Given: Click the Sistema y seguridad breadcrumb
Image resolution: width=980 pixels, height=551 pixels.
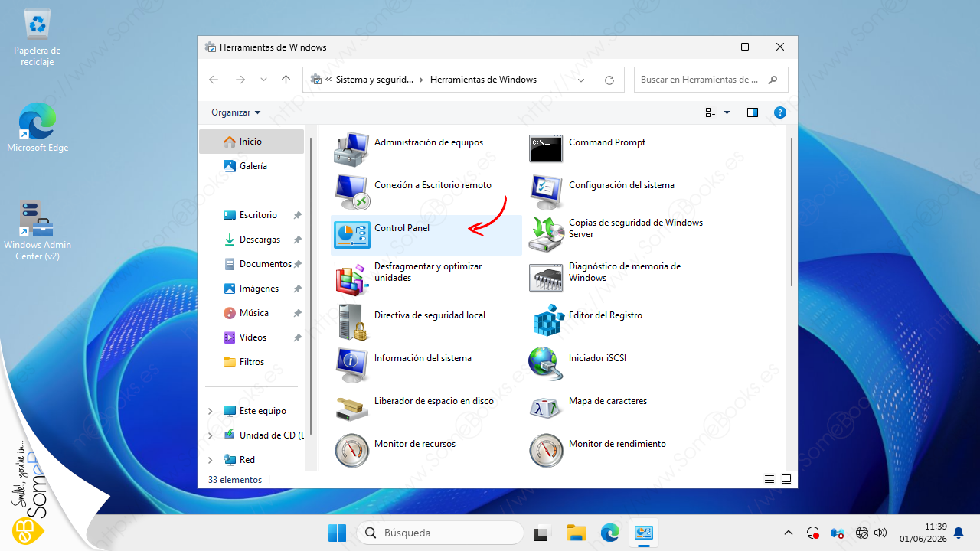Looking at the screenshot, I should coord(374,80).
